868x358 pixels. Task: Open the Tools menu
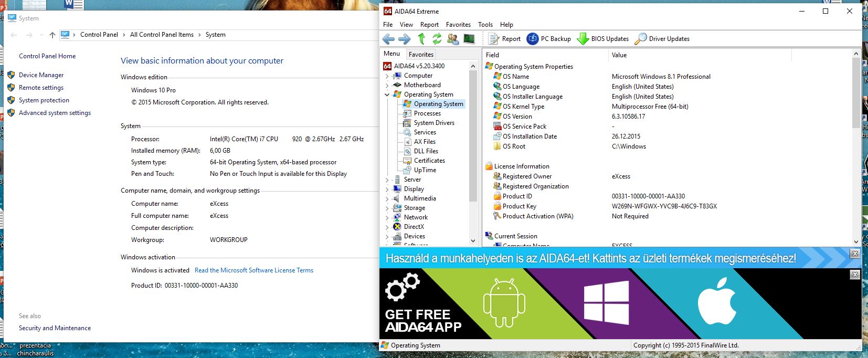click(x=485, y=25)
